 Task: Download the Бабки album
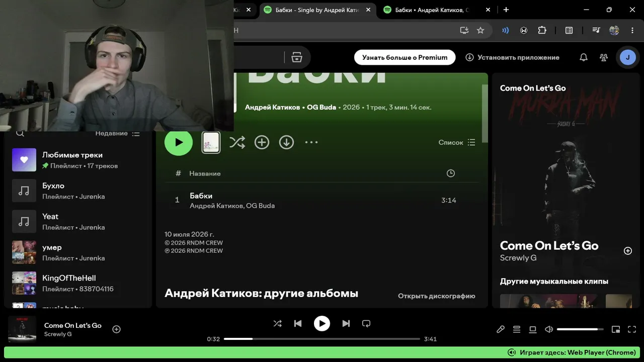pyautogui.click(x=286, y=142)
